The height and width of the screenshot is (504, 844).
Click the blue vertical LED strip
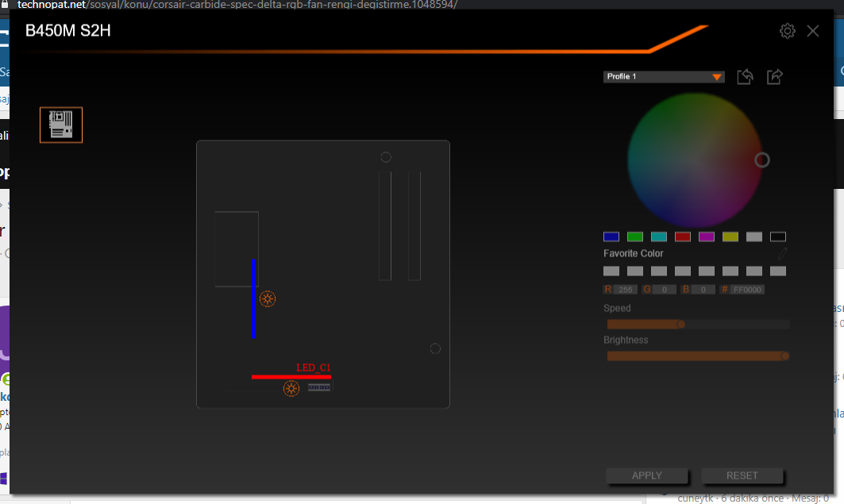point(253,298)
